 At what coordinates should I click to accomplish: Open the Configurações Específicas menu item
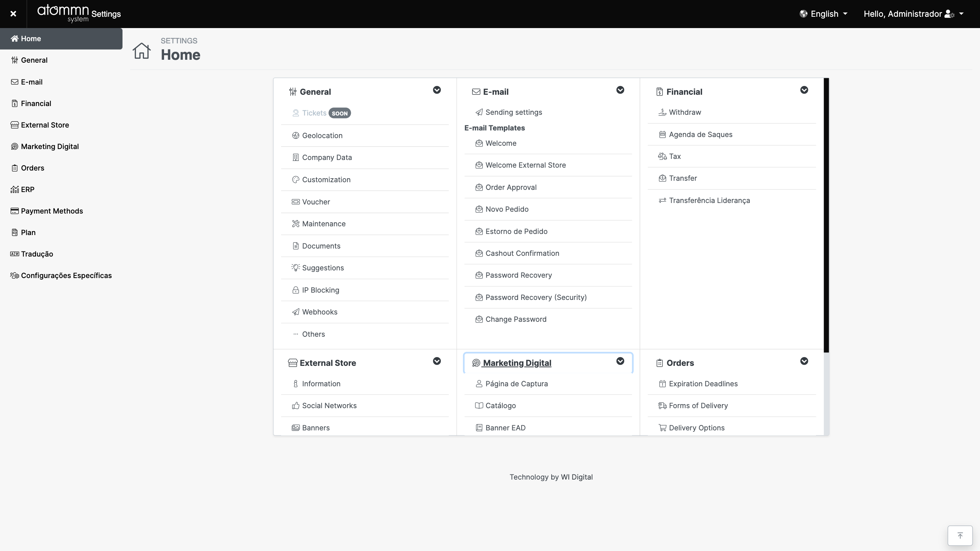click(66, 275)
